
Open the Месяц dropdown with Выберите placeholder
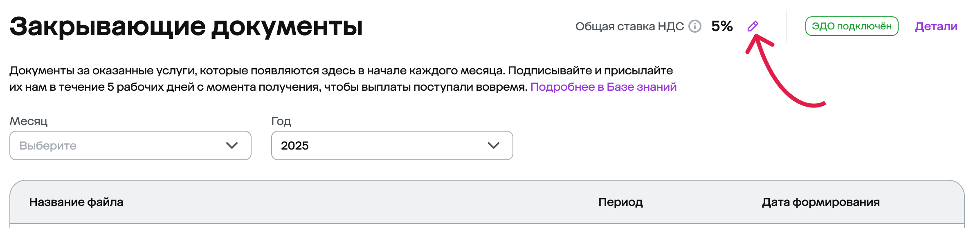click(x=130, y=145)
